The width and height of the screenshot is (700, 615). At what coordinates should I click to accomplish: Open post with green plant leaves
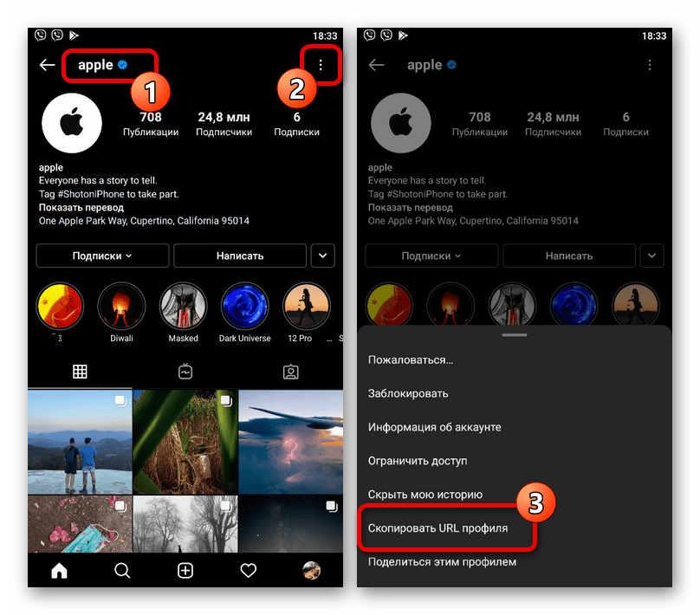pyautogui.click(x=185, y=442)
